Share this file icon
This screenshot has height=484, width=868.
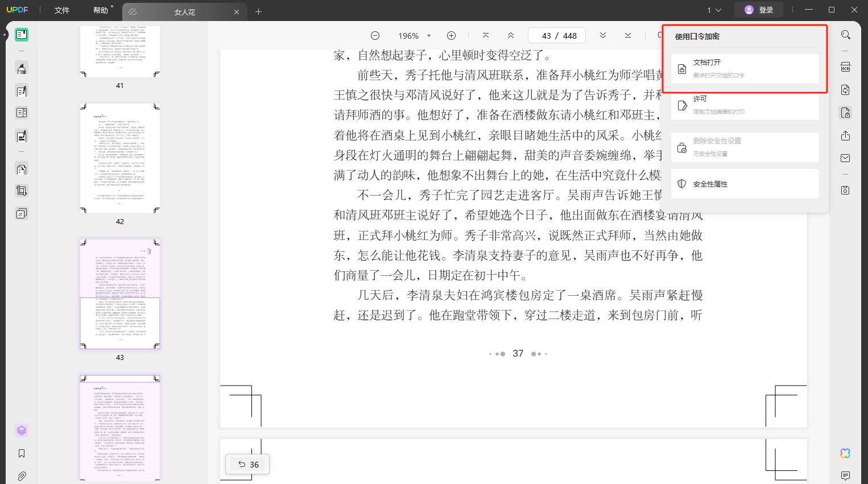[846, 135]
